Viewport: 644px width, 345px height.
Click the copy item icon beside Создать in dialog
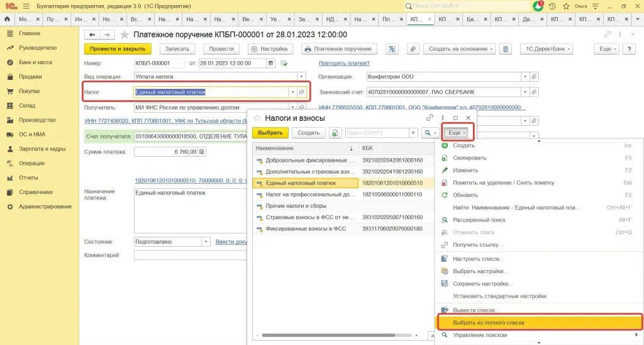click(335, 133)
